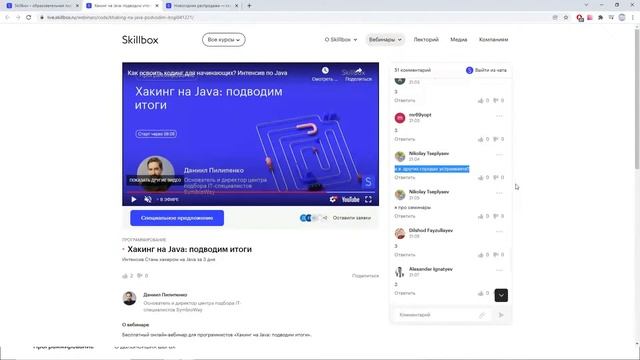
Task: Dislike Nikolay's 'про семинары' comment
Action: point(496,216)
